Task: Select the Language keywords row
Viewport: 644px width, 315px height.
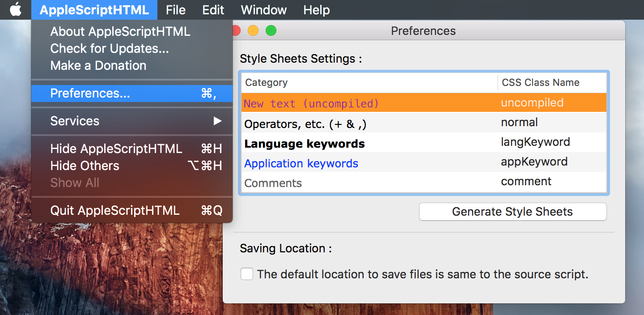Action: 424,142
